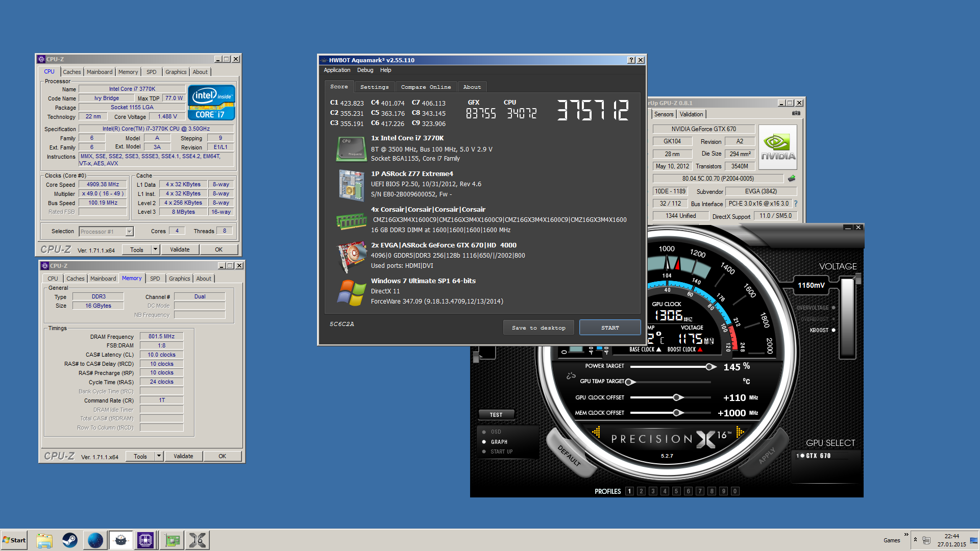
Task: Open the Application menu in Aquamark
Action: point(337,70)
